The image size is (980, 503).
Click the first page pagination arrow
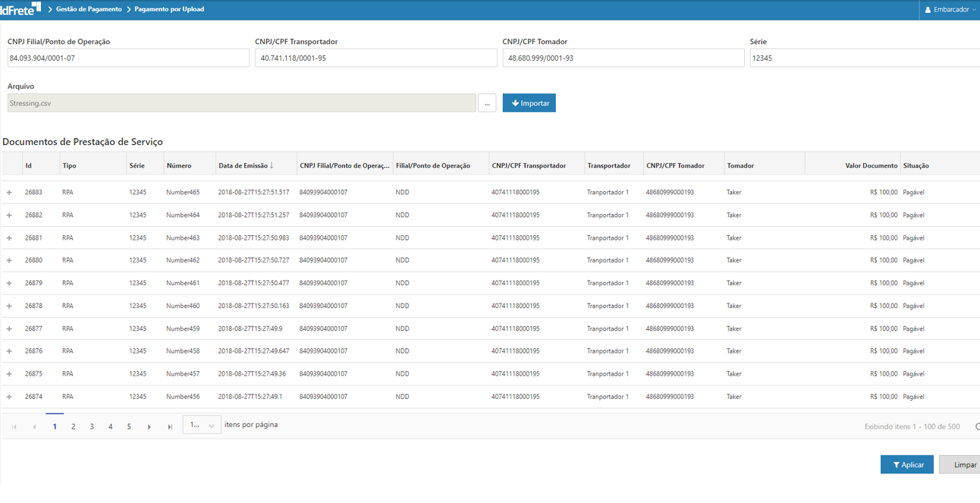point(14,427)
